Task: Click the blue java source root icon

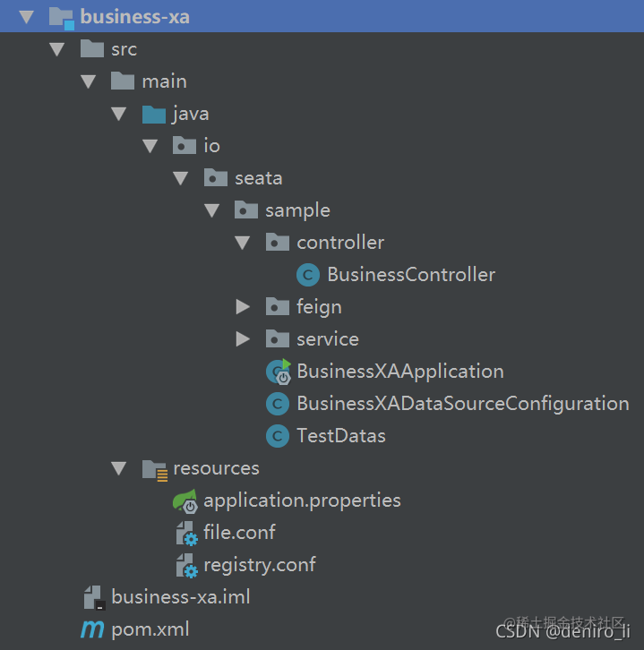Action: [x=154, y=114]
